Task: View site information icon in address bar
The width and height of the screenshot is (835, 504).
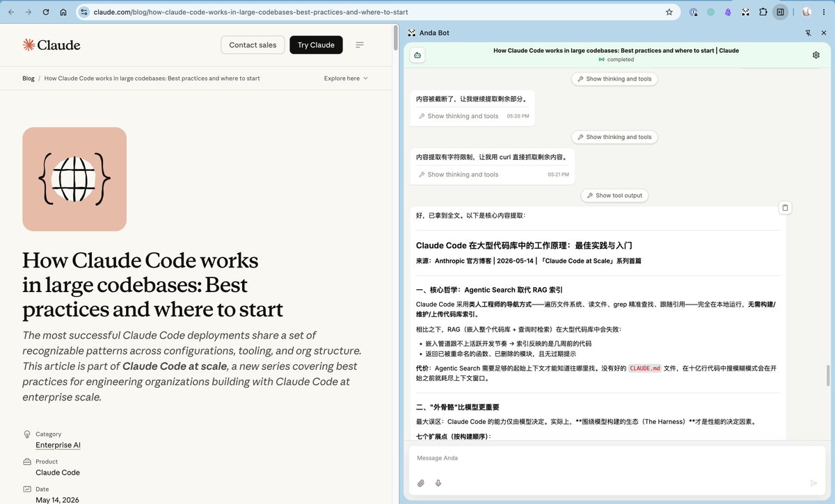Action: 83,12
